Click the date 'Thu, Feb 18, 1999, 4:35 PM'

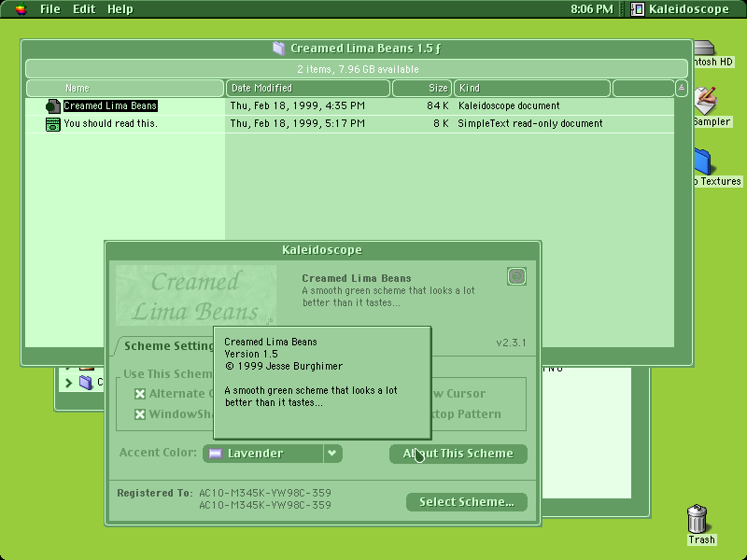coord(297,105)
